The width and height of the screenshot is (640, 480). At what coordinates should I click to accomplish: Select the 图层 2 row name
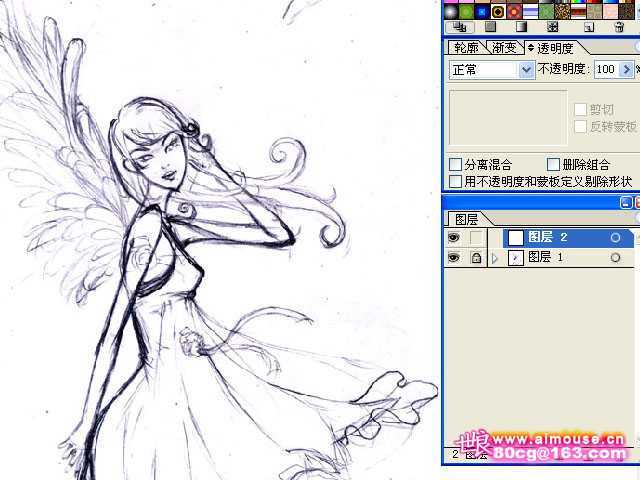click(547, 237)
